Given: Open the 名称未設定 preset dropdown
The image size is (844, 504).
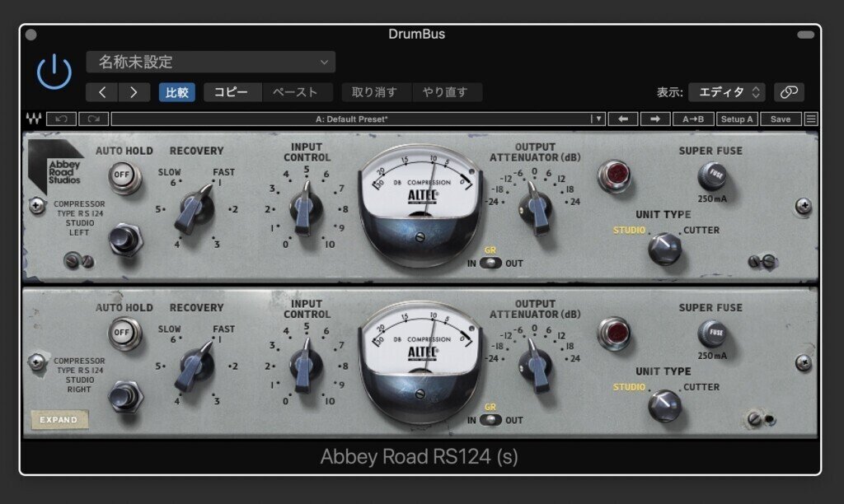Looking at the screenshot, I should click(x=210, y=61).
